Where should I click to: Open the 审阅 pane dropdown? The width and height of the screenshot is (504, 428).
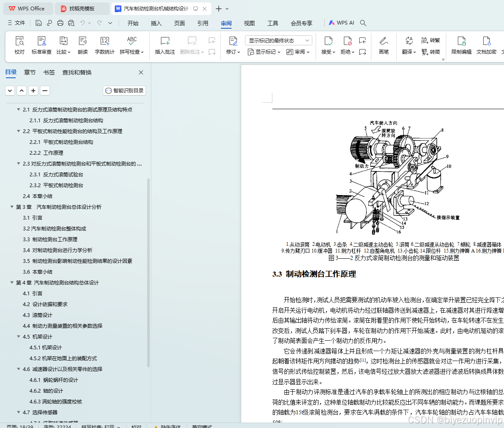298,52
